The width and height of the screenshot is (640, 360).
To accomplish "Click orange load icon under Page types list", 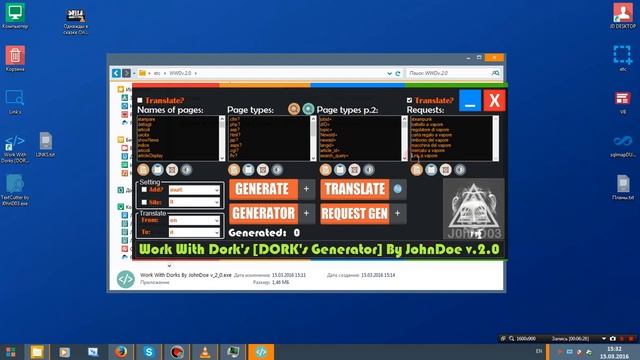I will click(234, 169).
